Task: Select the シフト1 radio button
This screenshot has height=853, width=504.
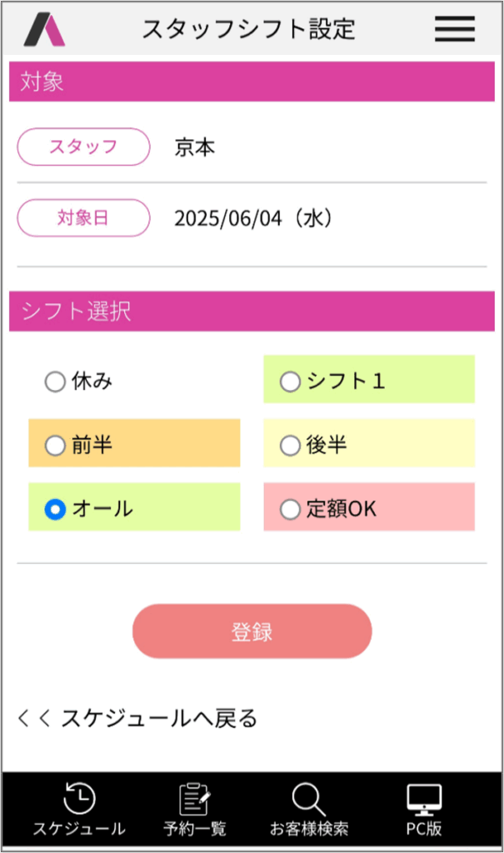Action: [290, 382]
